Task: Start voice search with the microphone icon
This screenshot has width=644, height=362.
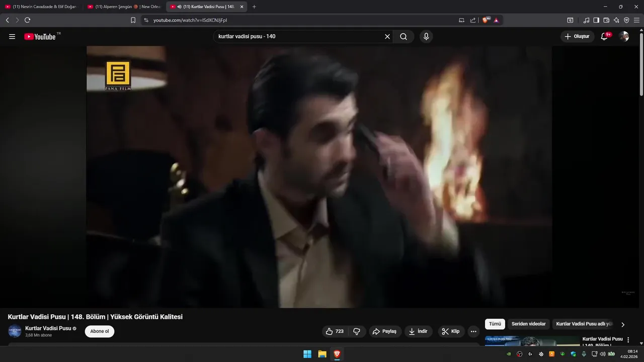Action: tap(426, 37)
